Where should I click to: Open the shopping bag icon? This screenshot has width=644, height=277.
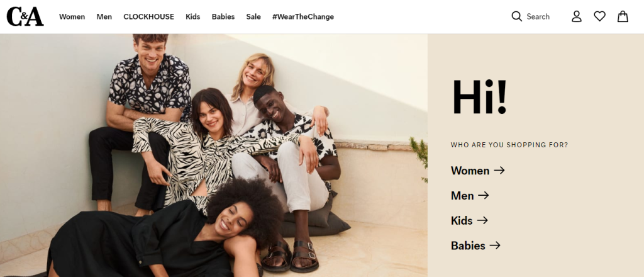[x=623, y=16]
